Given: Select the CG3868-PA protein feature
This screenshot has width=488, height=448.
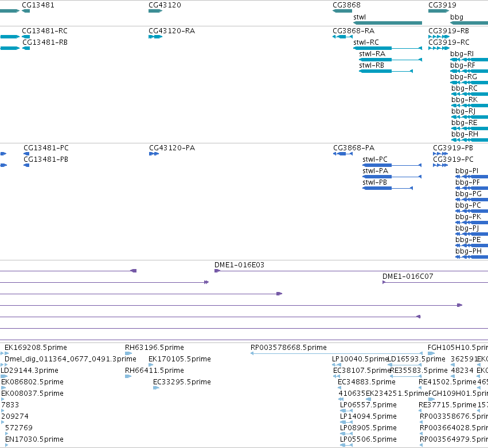Looking at the screenshot, I should (x=354, y=148).
